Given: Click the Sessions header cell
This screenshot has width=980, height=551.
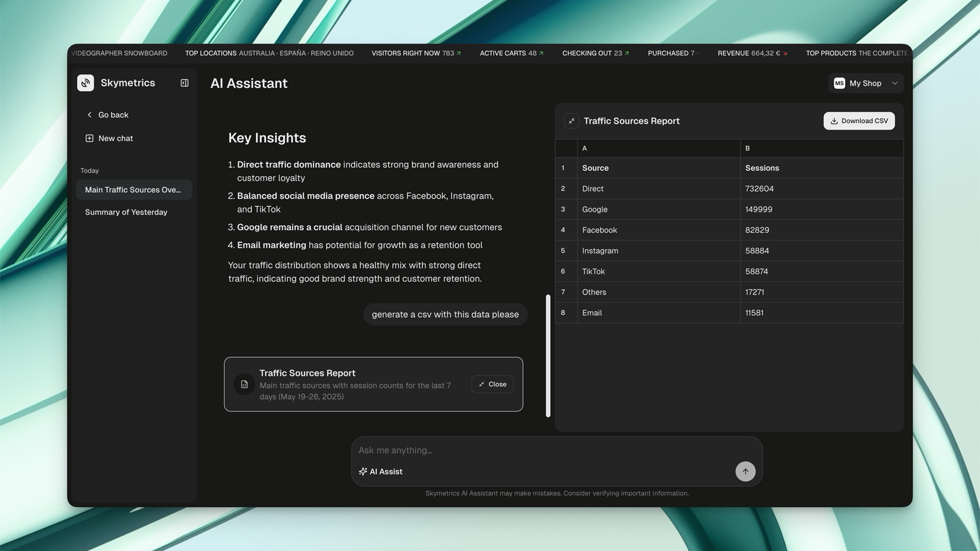Looking at the screenshot, I should 822,168.
